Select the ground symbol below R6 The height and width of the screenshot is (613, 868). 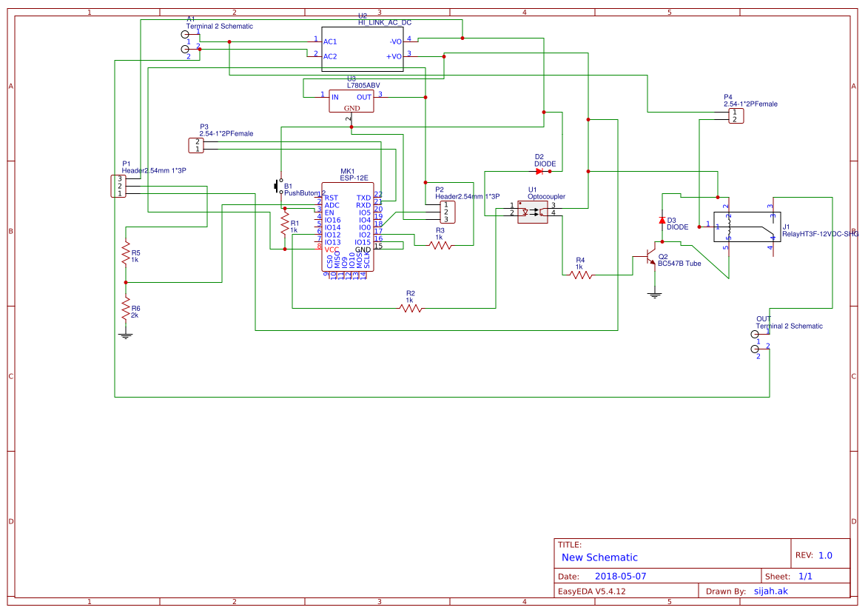[x=124, y=335]
